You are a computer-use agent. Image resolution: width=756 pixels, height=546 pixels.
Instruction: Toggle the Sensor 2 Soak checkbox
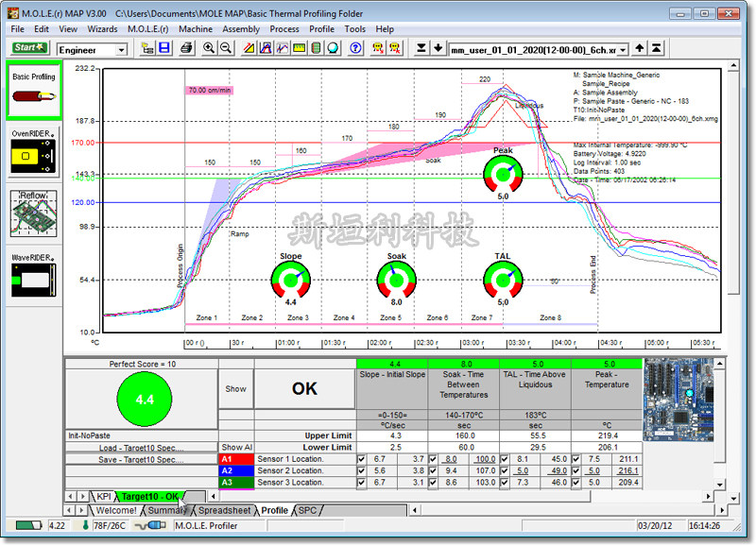pyautogui.click(x=433, y=470)
